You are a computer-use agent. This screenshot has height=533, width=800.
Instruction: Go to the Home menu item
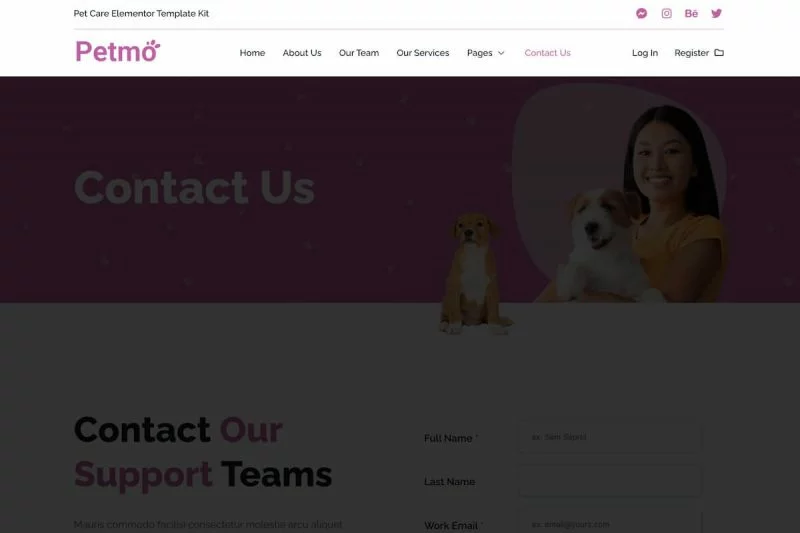(x=252, y=53)
